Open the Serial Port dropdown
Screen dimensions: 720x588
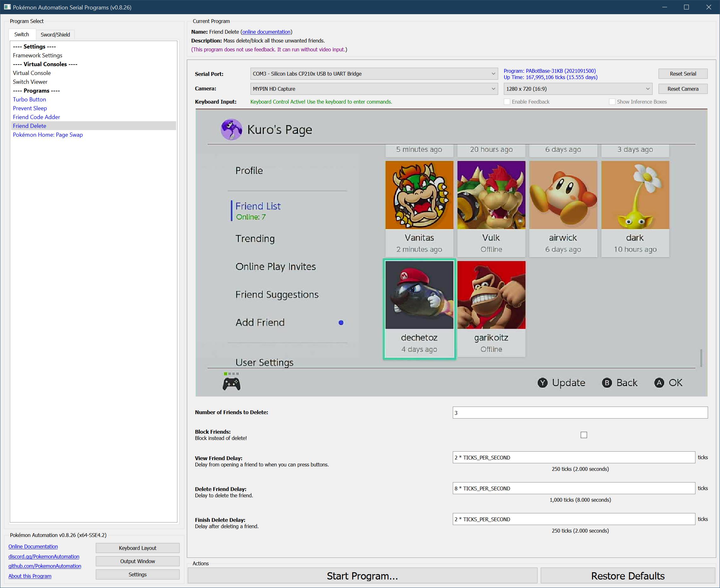(374, 74)
